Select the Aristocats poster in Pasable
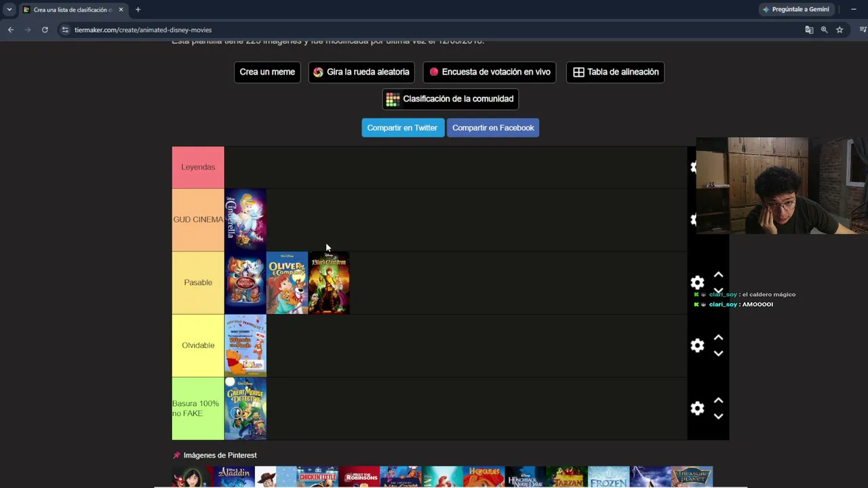The height and width of the screenshot is (488, 868). click(245, 283)
